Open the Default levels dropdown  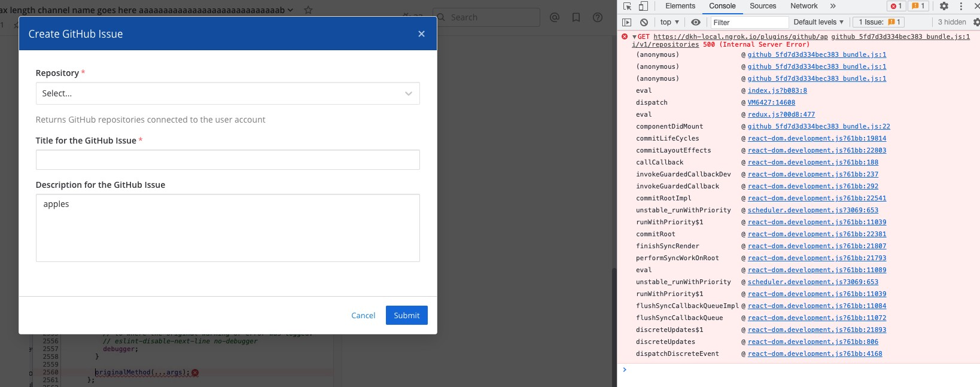[818, 22]
